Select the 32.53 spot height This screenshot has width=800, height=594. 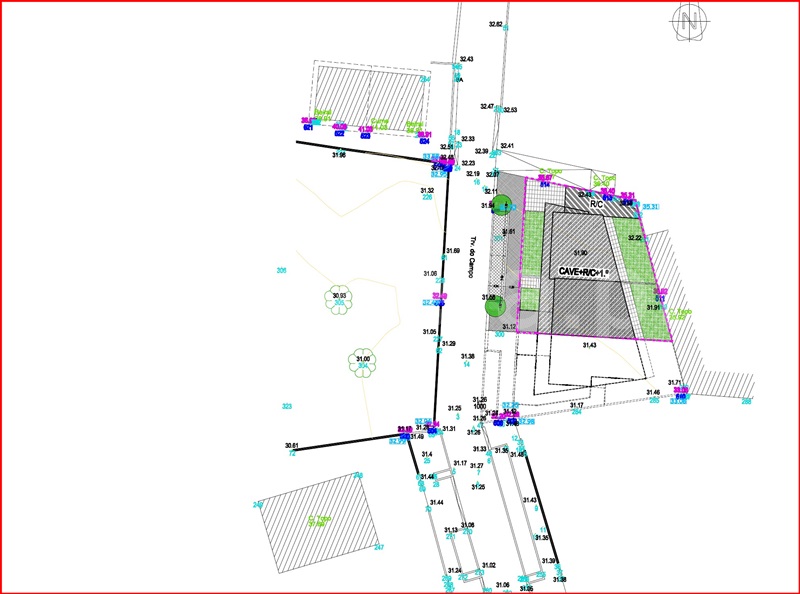click(x=510, y=110)
